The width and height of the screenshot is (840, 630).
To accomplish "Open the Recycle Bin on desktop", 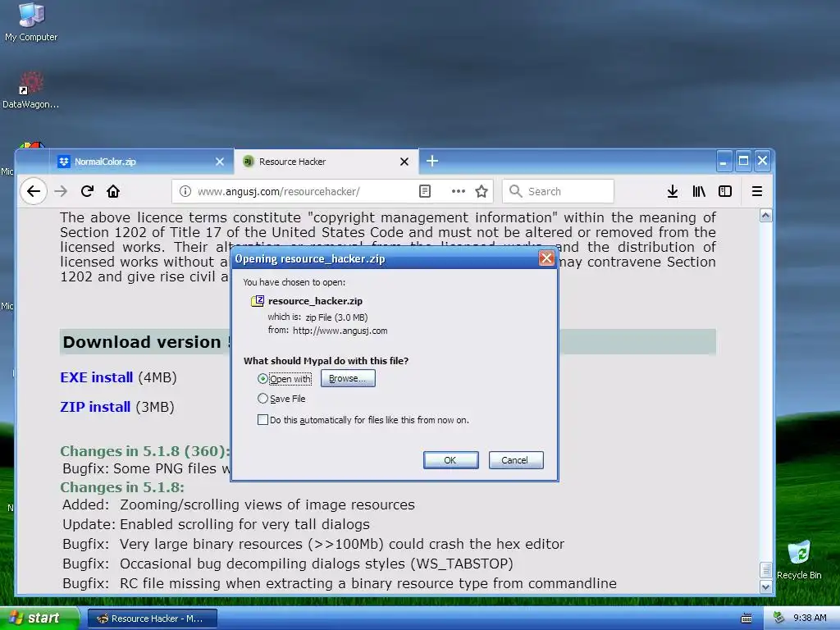I will click(x=799, y=560).
